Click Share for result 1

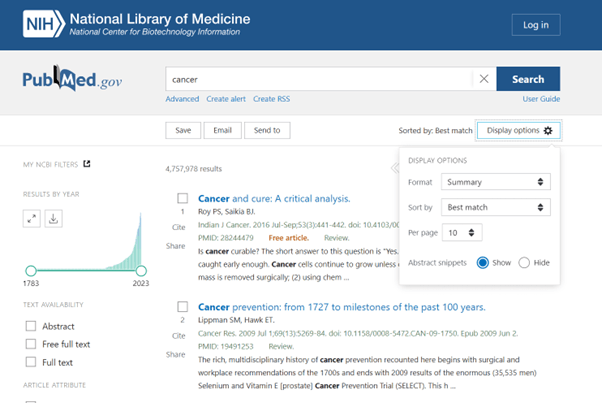(x=175, y=246)
